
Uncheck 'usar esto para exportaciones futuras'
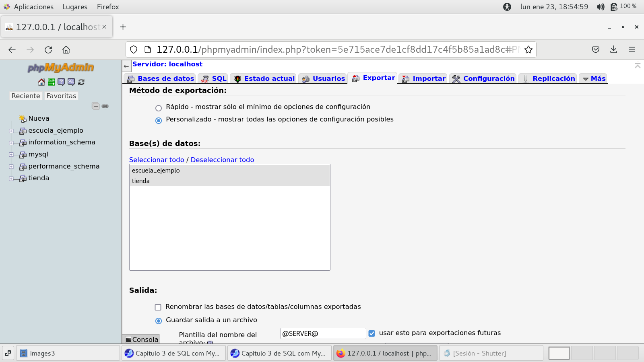click(372, 333)
